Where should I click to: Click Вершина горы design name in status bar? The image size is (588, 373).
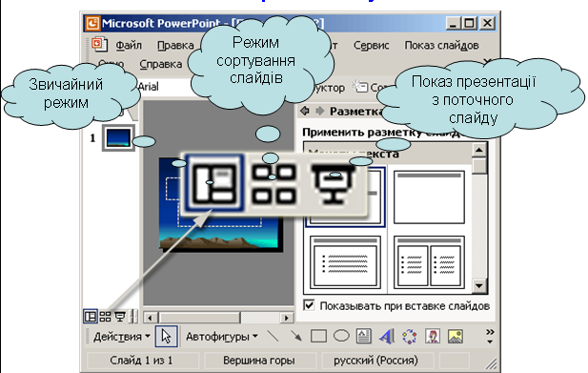coord(259,361)
